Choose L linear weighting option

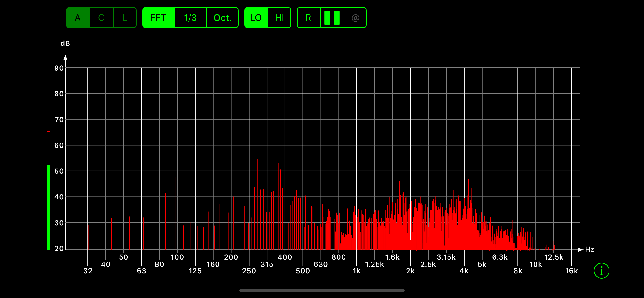pyautogui.click(x=125, y=18)
